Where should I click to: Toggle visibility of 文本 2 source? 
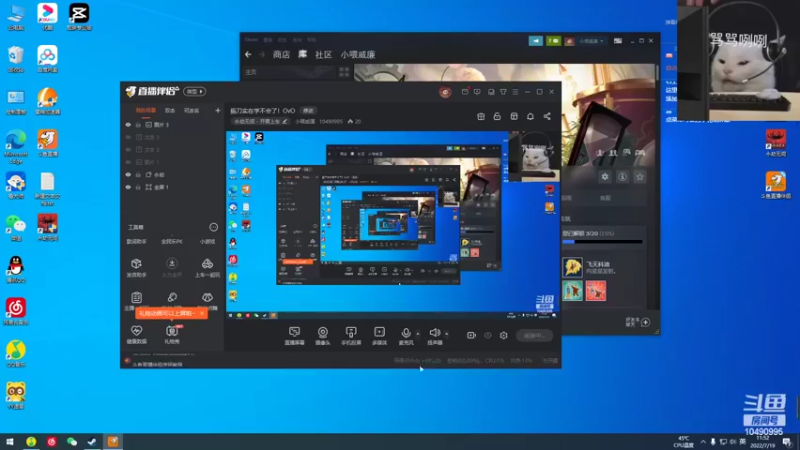coord(128,149)
